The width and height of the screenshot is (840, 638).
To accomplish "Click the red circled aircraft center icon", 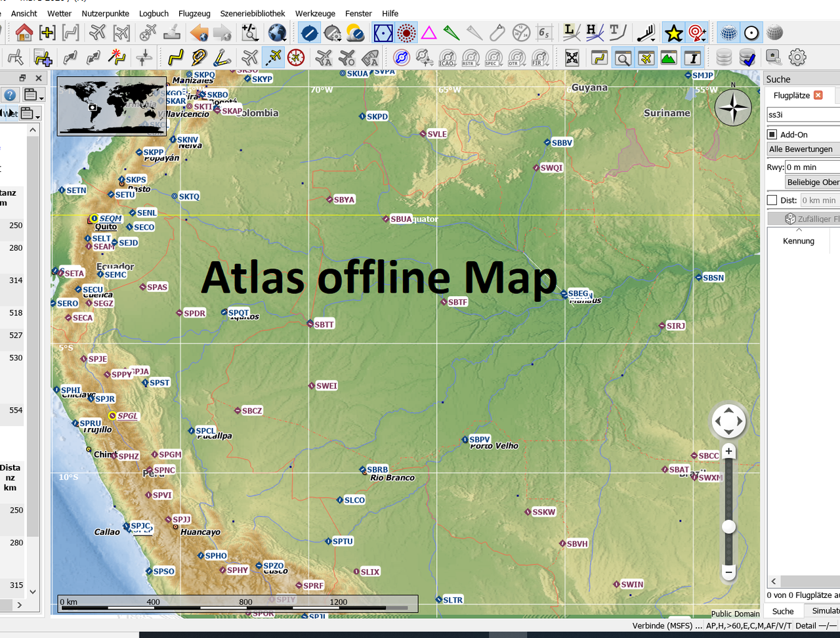I will pyautogui.click(x=296, y=58).
